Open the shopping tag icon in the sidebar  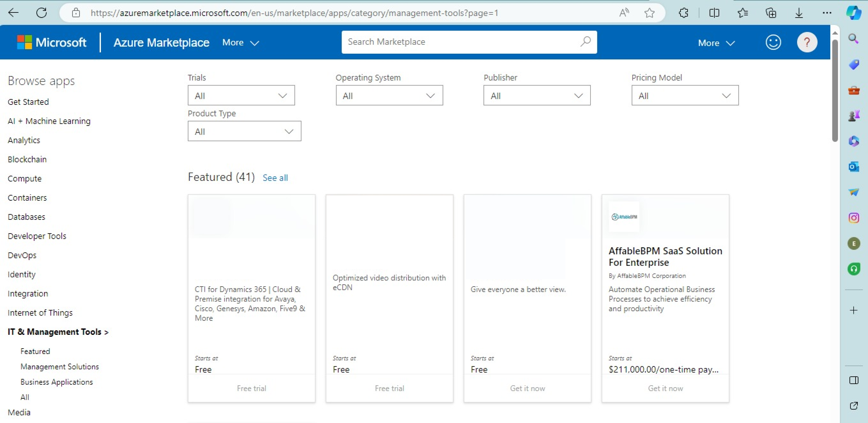854,64
